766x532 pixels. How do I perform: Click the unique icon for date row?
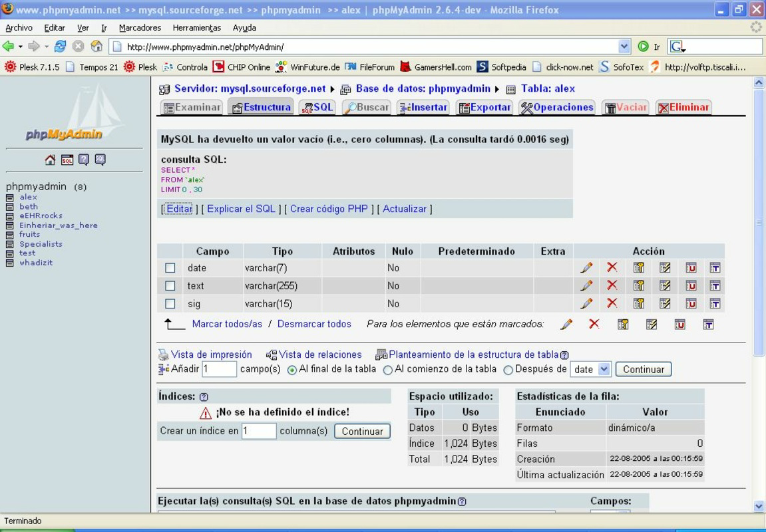pyautogui.click(x=691, y=267)
